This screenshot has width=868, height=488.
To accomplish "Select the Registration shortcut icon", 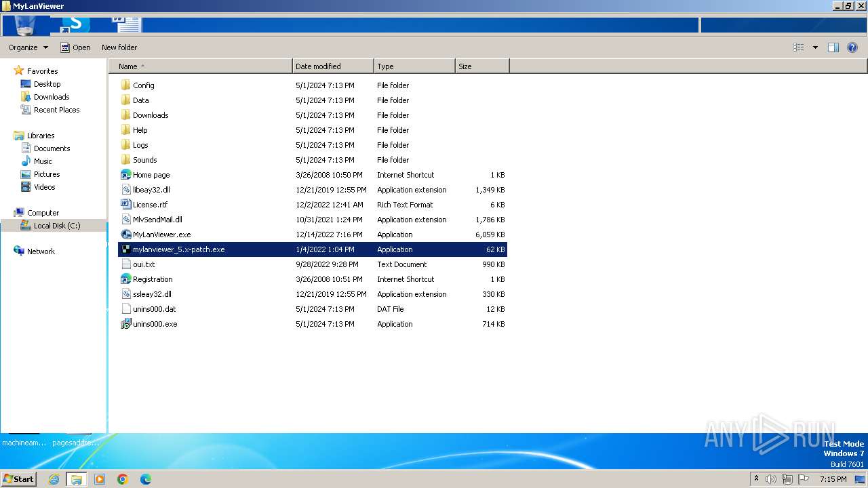I will point(125,279).
